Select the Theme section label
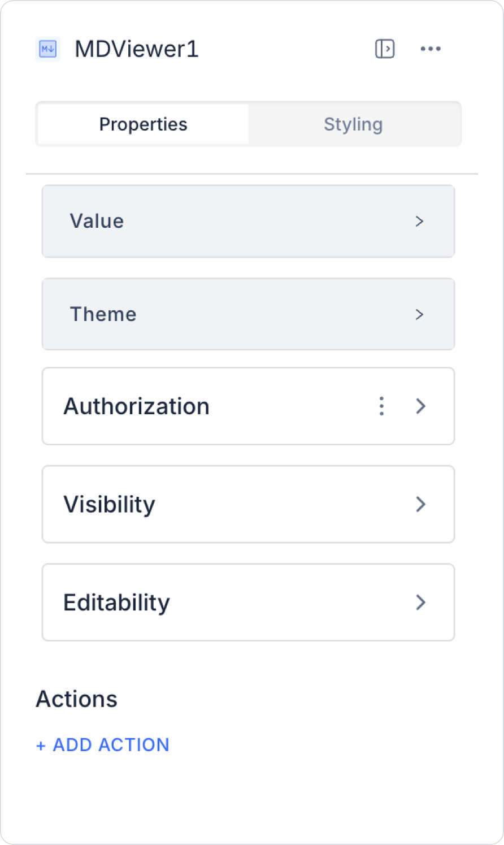This screenshot has width=504, height=845. (103, 315)
